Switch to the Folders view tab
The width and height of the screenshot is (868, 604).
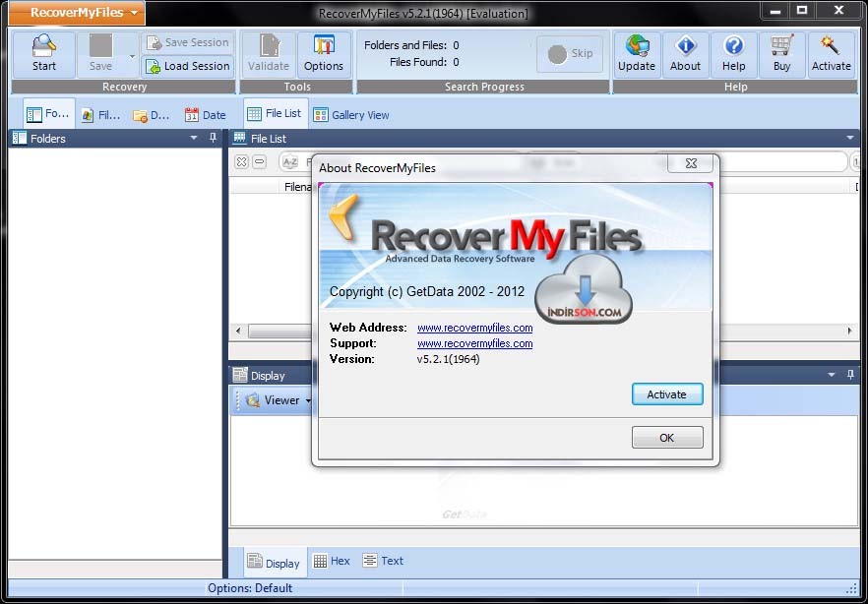49,114
